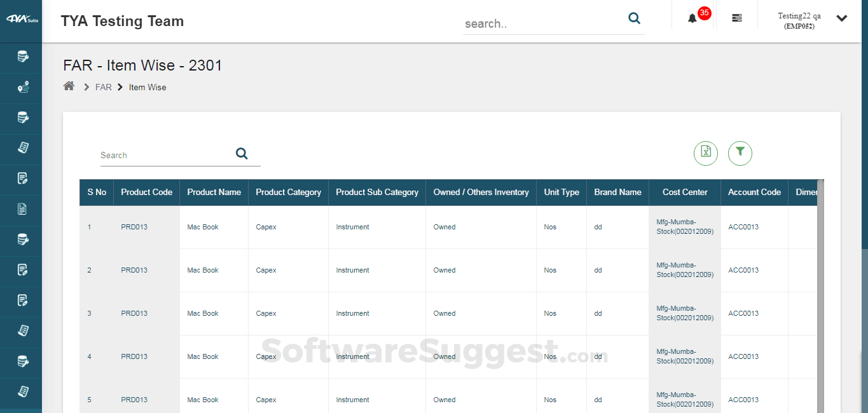Open the Item Wise breadcrumb link
This screenshot has height=413, width=868.
[147, 87]
